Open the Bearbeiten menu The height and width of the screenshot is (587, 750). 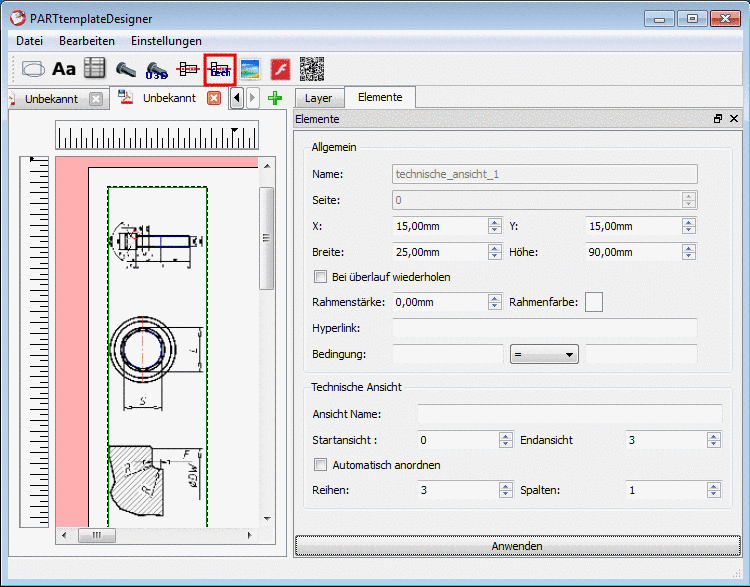click(x=86, y=41)
